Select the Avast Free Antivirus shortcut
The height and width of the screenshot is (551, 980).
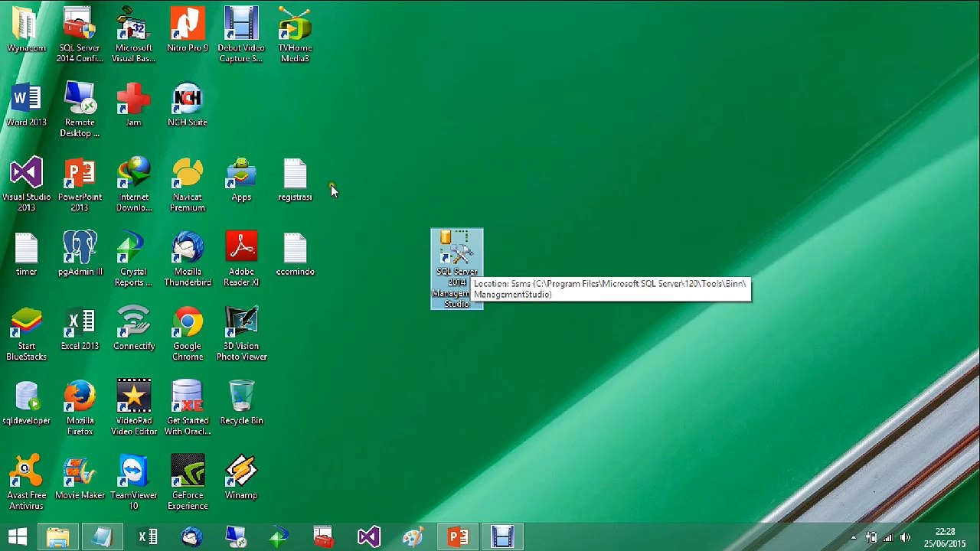coord(26,482)
